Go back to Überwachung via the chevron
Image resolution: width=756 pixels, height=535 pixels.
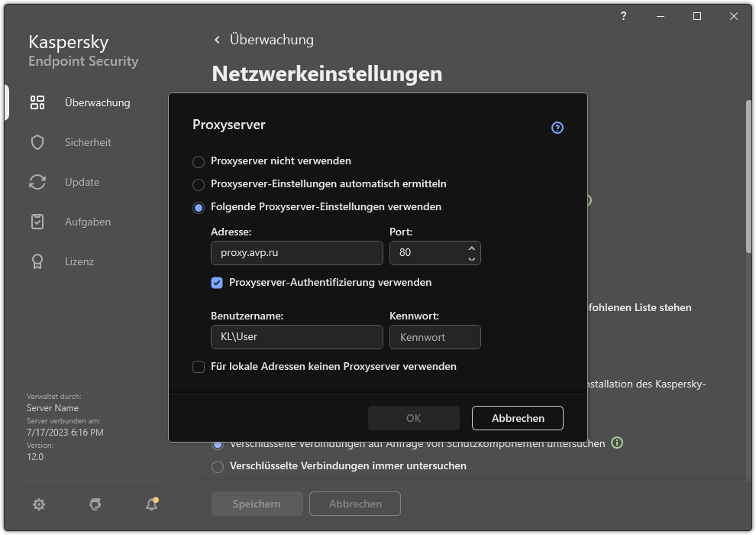pos(216,39)
